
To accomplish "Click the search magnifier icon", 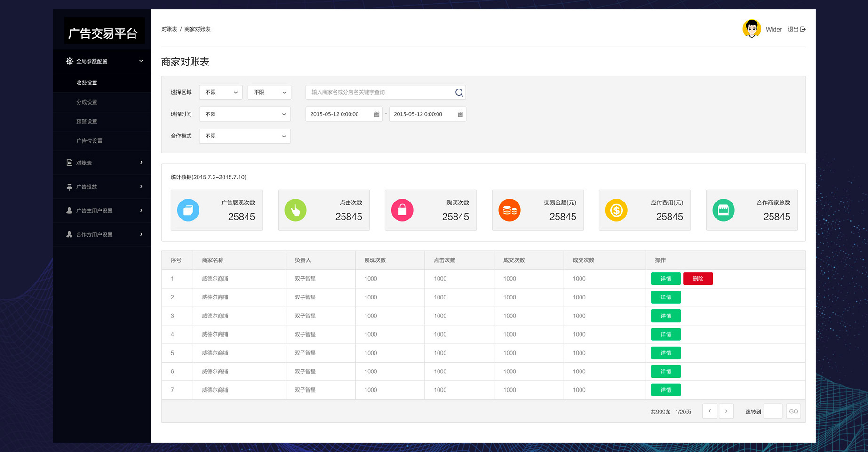I will coord(459,93).
